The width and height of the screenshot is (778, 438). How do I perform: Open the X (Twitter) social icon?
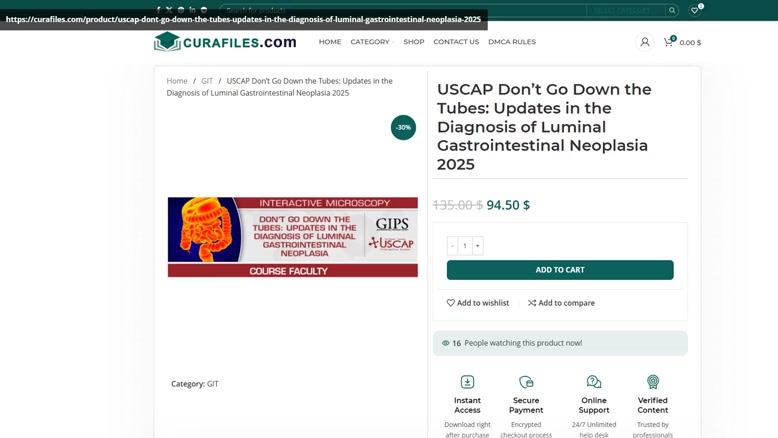[169, 10]
